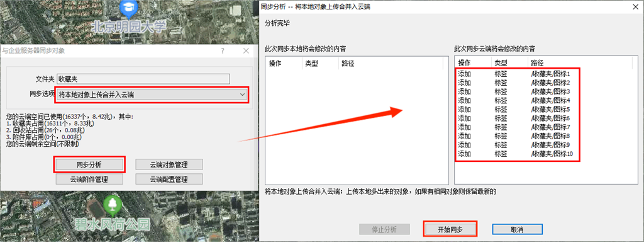Click the 同步分析 button
644x242 pixels.
pyautogui.click(x=89, y=164)
